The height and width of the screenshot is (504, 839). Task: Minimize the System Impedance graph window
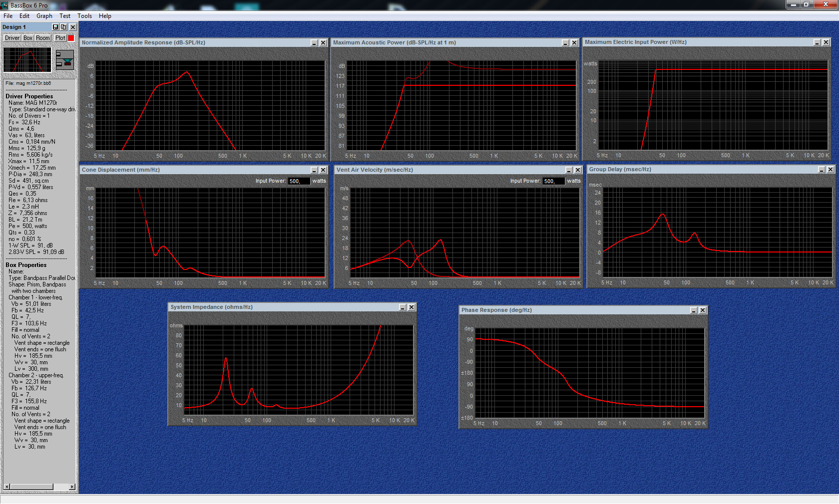(403, 307)
